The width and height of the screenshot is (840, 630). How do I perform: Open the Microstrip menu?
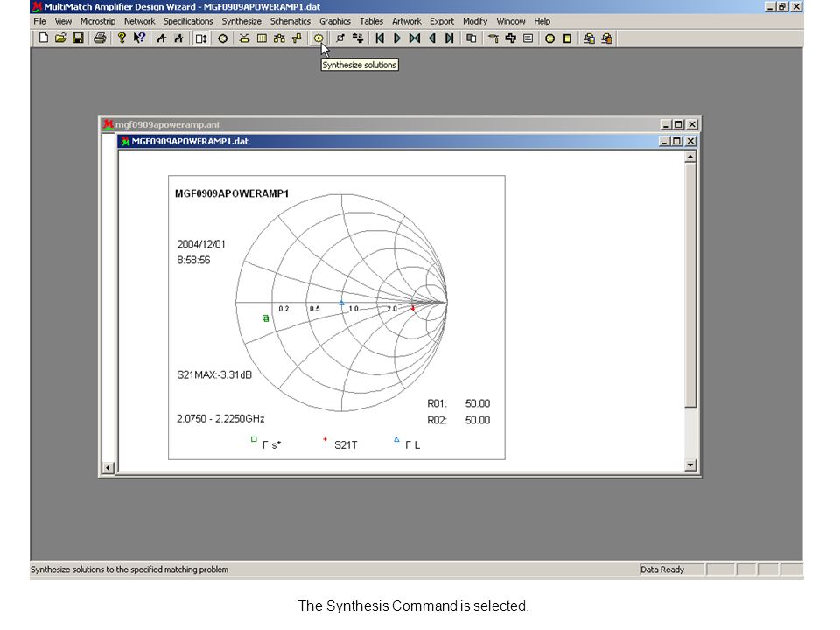(98, 21)
